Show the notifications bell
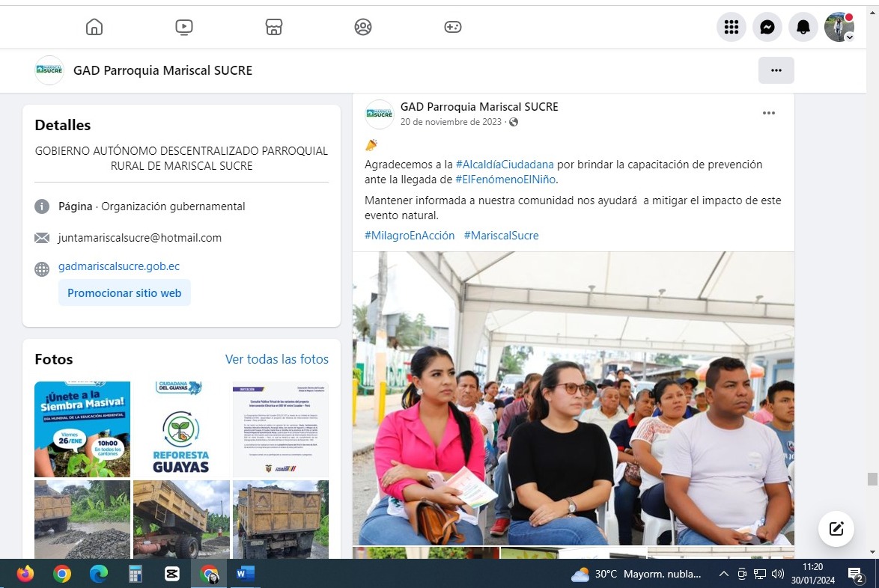This screenshot has height=588, width=879. tap(803, 27)
